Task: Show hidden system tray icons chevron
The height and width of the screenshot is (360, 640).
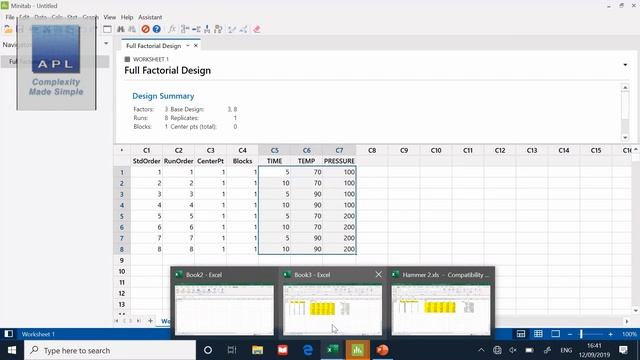Action: (x=481, y=350)
